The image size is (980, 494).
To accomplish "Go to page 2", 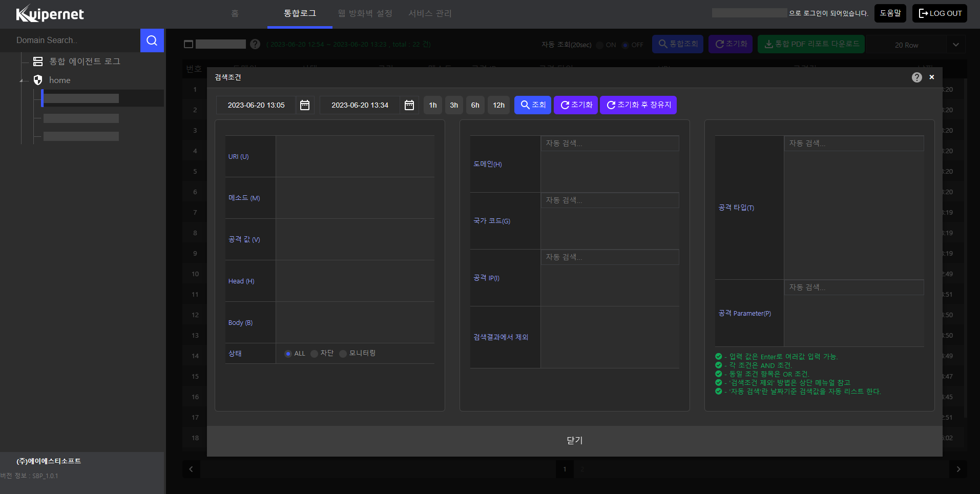I will (x=582, y=469).
